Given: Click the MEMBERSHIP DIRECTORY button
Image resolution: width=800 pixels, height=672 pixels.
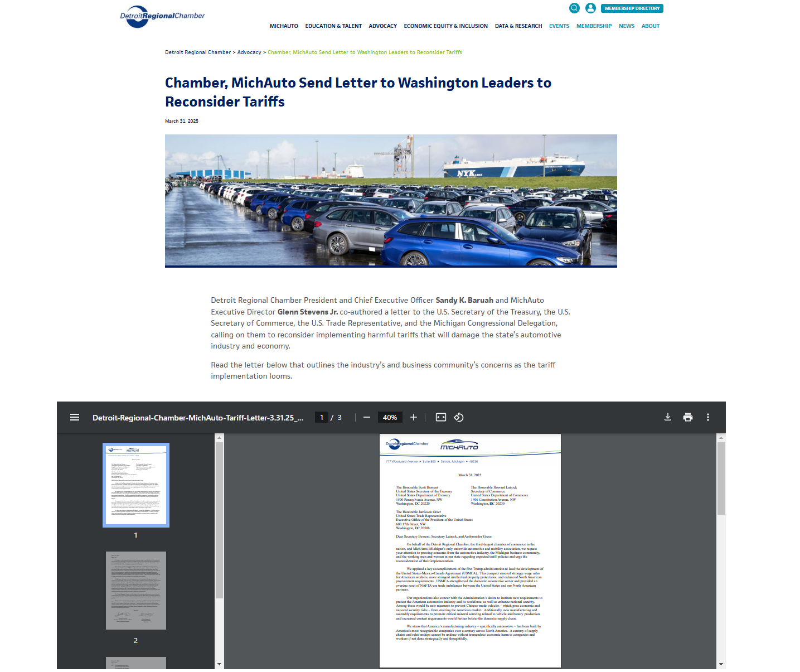Looking at the screenshot, I should click(x=632, y=8).
